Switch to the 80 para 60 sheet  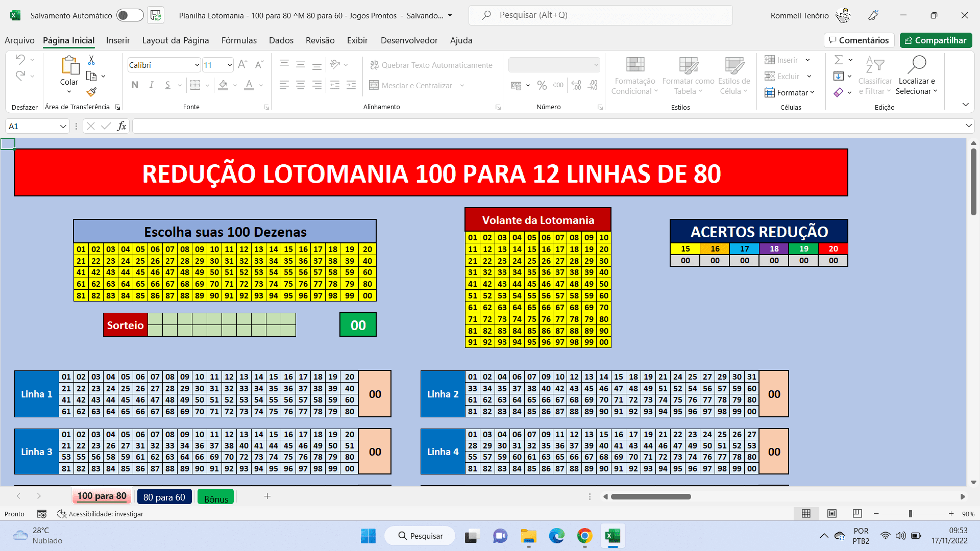coord(164,497)
